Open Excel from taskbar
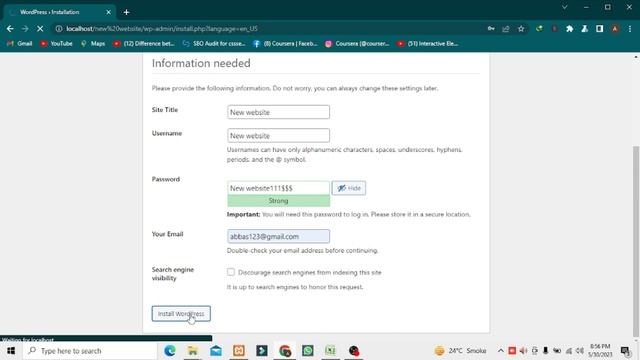Image resolution: width=640 pixels, height=360 pixels. [331, 351]
